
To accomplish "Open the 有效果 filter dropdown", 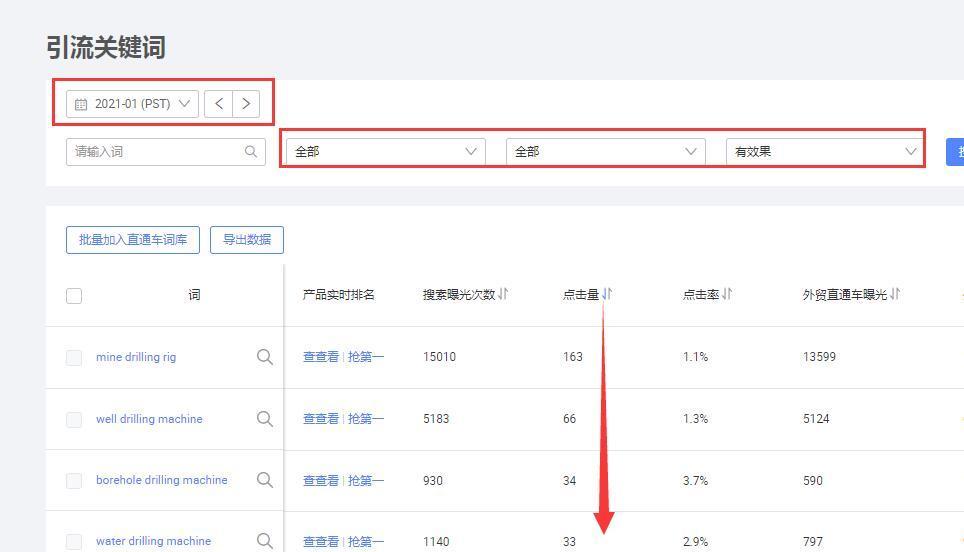I will [824, 152].
